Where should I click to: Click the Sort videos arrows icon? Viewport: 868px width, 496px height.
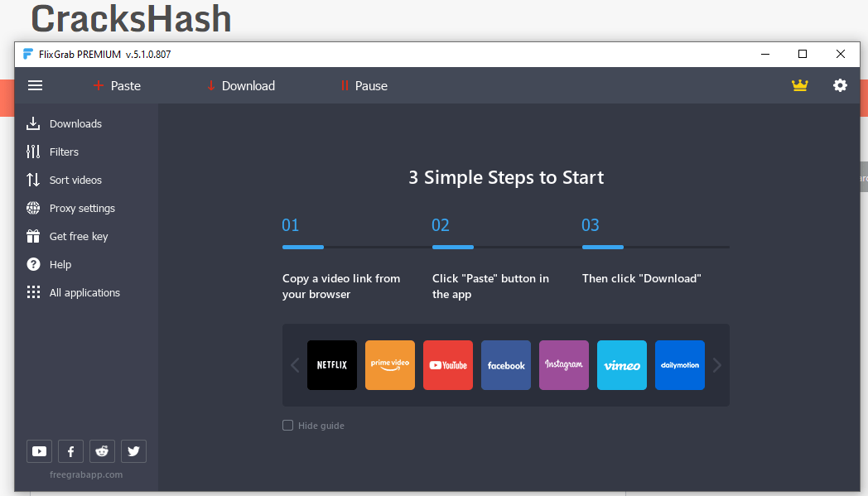33,180
